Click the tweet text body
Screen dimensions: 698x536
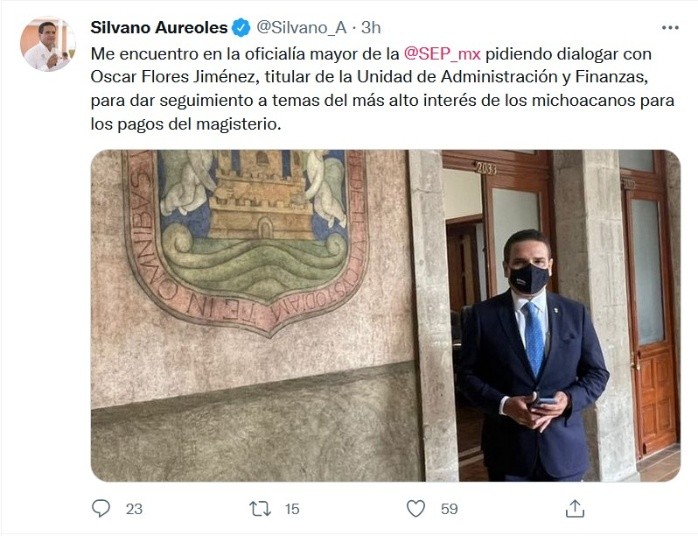click(x=383, y=89)
